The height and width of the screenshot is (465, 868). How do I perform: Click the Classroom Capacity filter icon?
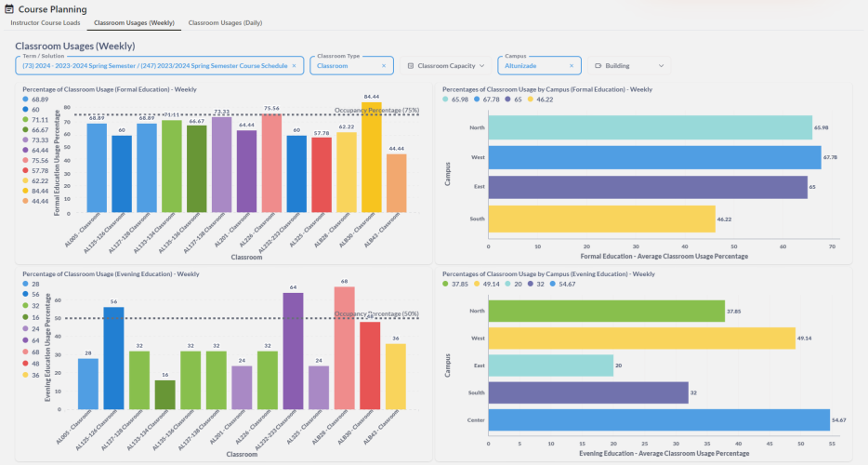410,66
